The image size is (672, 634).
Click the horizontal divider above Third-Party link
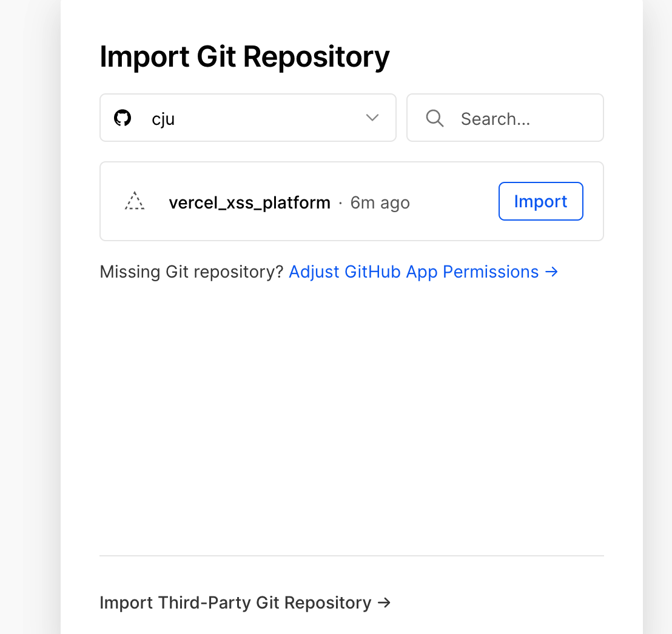point(352,556)
